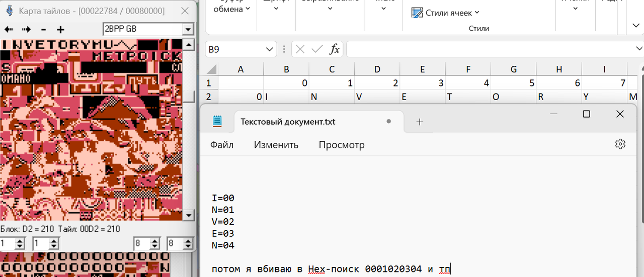Image resolution: width=644 pixels, height=277 pixels.
Task: Click the second '1' stepper field
Action: (46, 244)
